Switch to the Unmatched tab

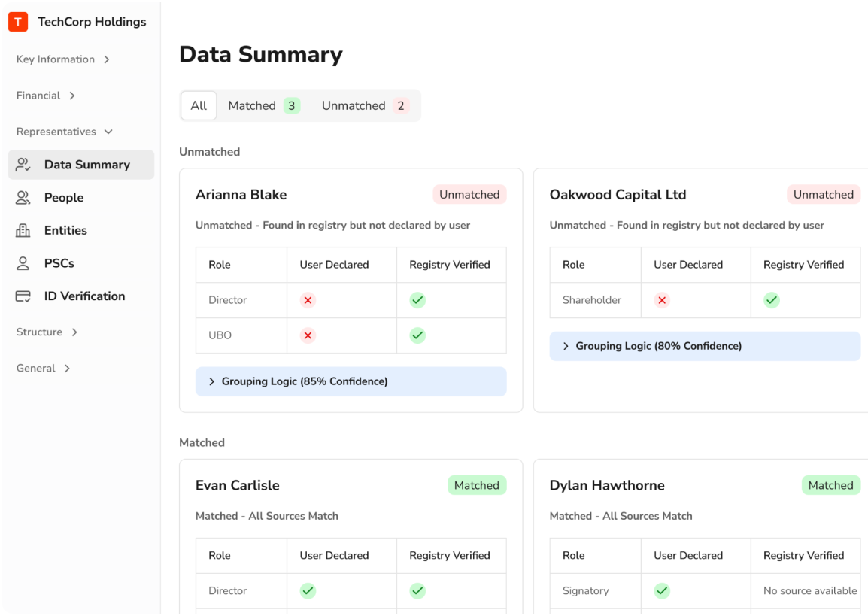click(365, 105)
